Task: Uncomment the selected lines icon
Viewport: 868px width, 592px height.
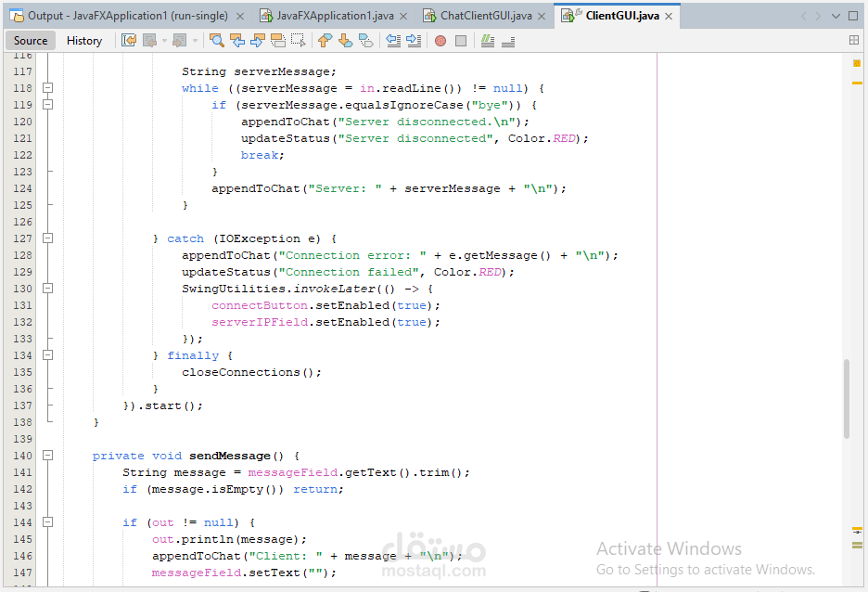Action: (508, 41)
